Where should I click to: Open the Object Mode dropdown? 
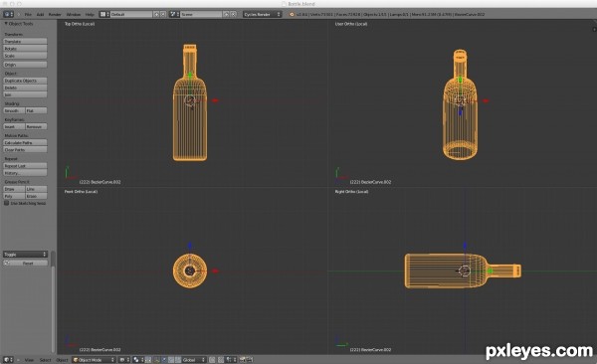tap(94, 359)
